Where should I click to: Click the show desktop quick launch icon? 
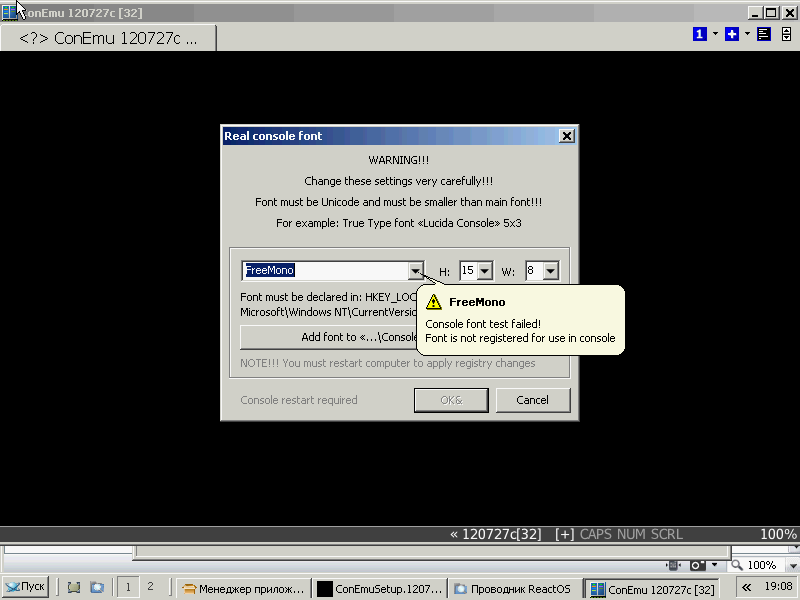[74, 588]
